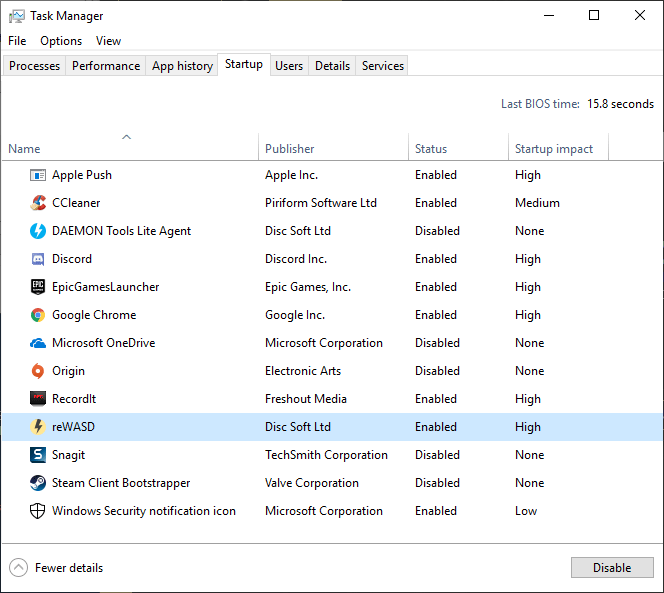The image size is (664, 593).
Task: Click the Microsoft OneDrive cloud icon
Action: click(38, 343)
